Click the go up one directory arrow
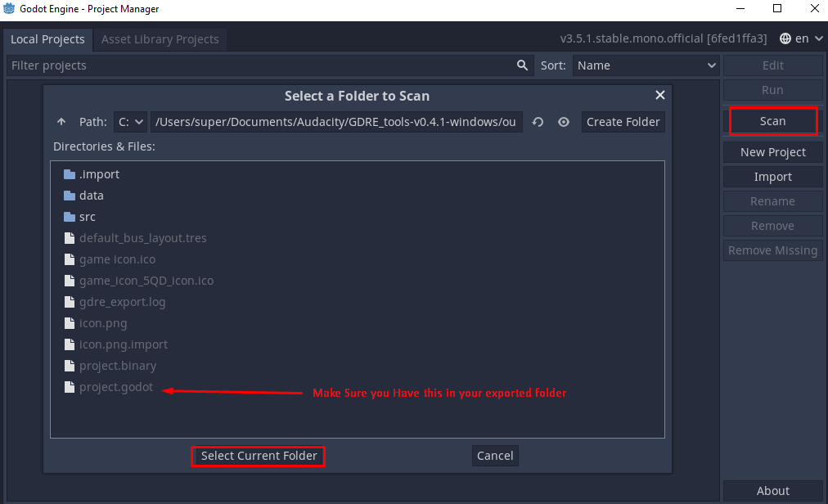The width and height of the screenshot is (828, 504). 61,122
